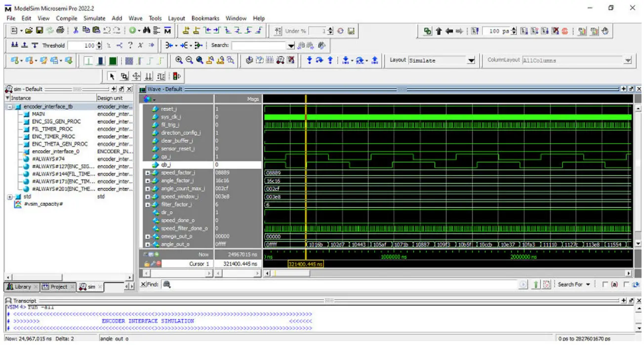Click the black left arrow icon
The height and width of the screenshot is (345, 644).
(449, 31)
